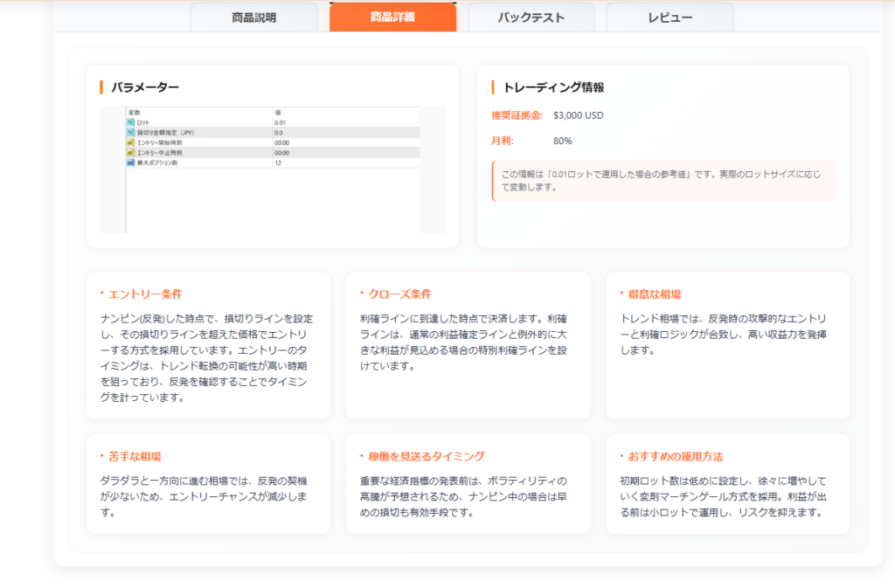Click the エントリー開始時刻 parameter icon
Screen dimensions: 895x588
coord(131,142)
